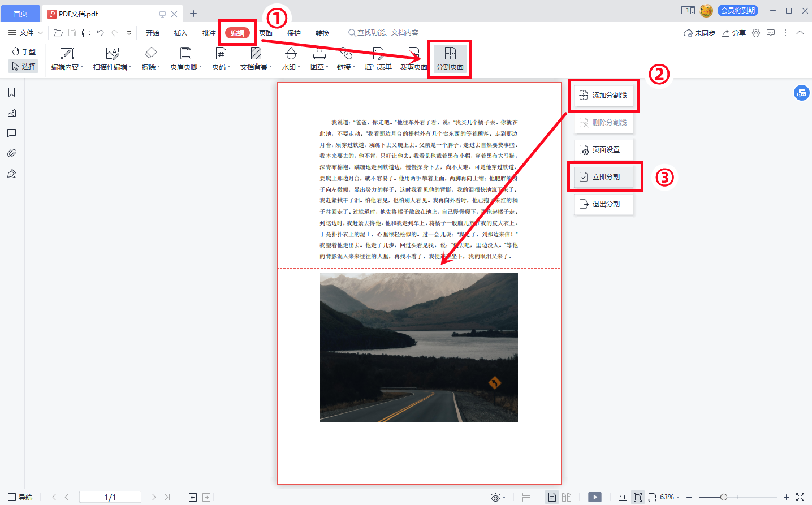Select the 水印 (Watermark) tool
The image size is (812, 505).
tap(290, 59)
